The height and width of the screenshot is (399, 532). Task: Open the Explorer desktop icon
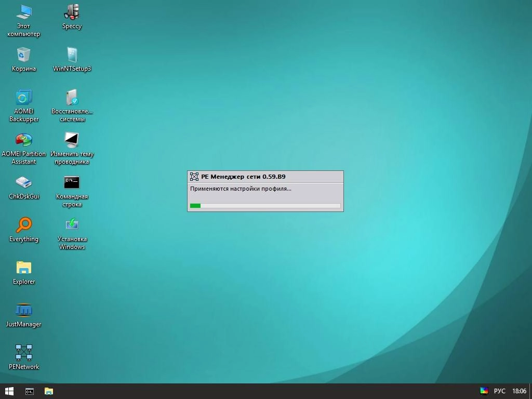(23, 272)
